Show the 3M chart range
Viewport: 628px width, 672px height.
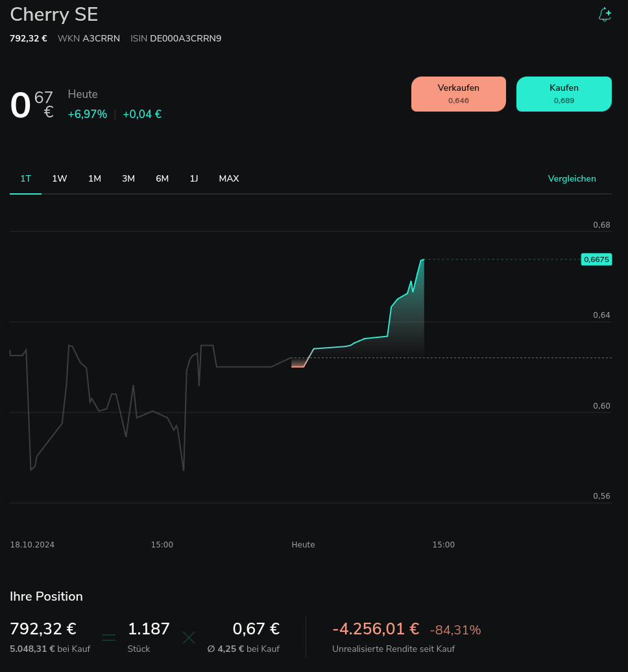[x=128, y=179]
